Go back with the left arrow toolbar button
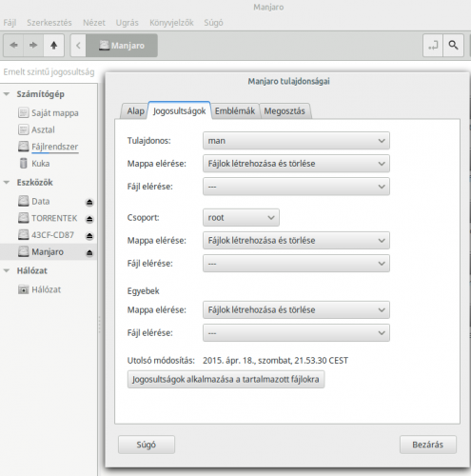The width and height of the screenshot is (471, 476). click(13, 46)
